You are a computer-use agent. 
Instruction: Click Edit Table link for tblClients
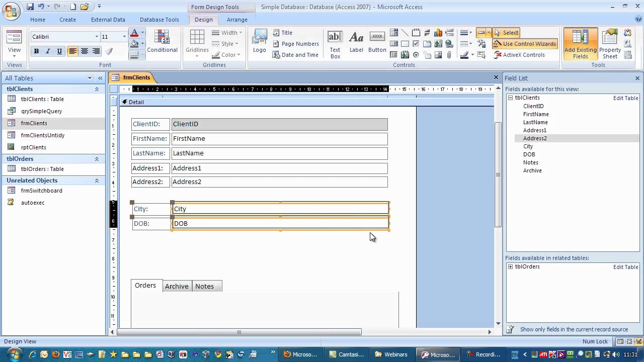(x=625, y=98)
